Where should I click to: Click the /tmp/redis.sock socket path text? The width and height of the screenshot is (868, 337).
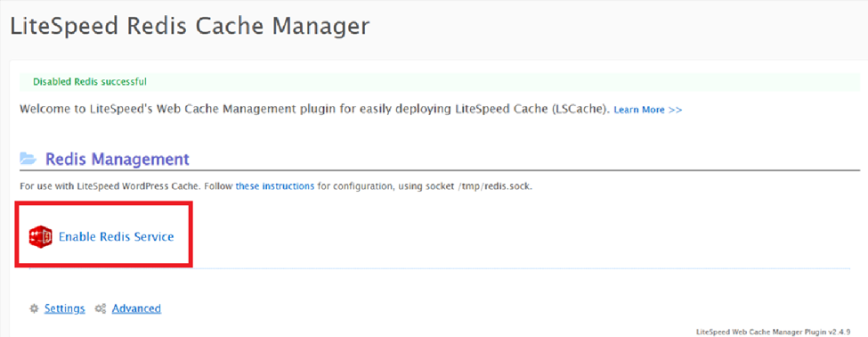point(484,186)
